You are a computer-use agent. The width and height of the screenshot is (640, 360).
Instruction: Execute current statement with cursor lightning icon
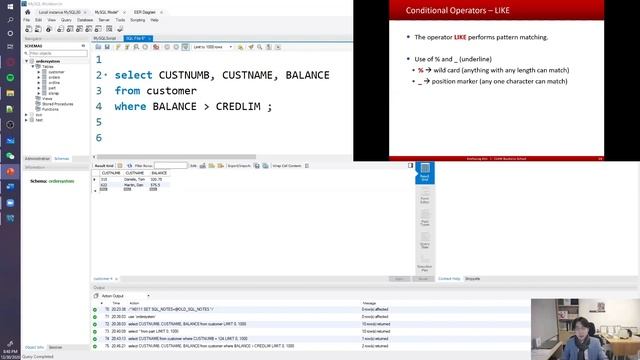pos(127,47)
